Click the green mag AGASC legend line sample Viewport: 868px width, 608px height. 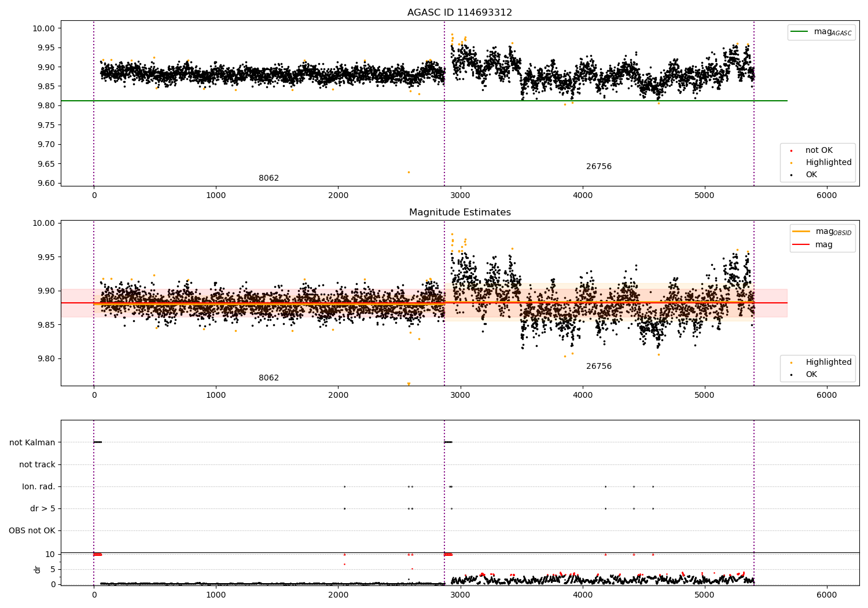799,32
